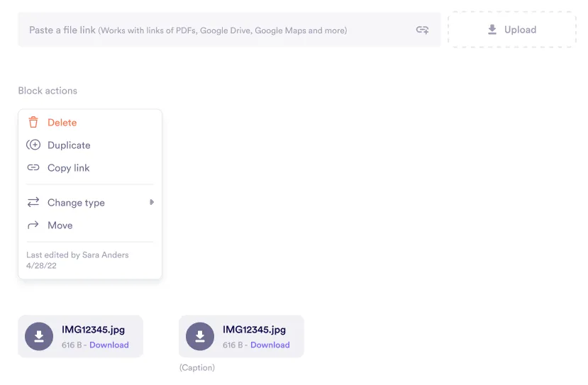
Task: Select Duplicate in the block actions menu
Action: (x=69, y=145)
